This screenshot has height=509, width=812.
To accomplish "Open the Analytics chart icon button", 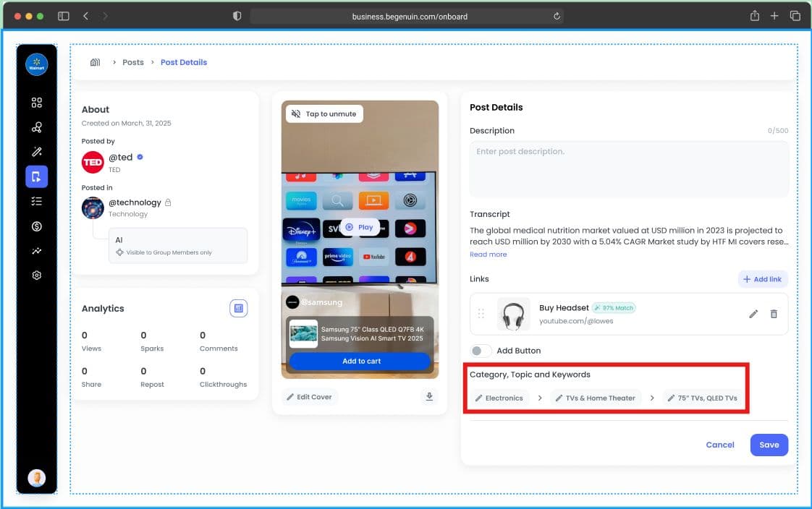I will (238, 308).
